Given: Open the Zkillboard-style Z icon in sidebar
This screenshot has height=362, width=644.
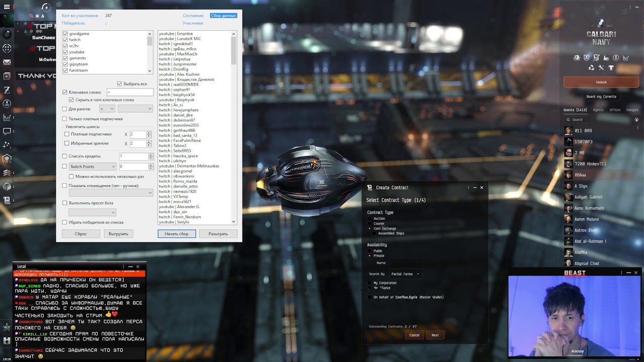Looking at the screenshot, I should click(7, 89).
